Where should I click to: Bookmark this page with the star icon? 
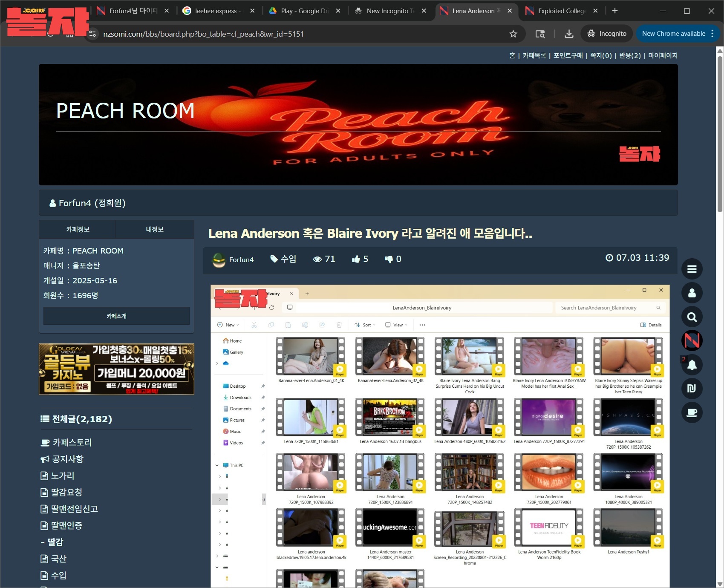coord(513,34)
